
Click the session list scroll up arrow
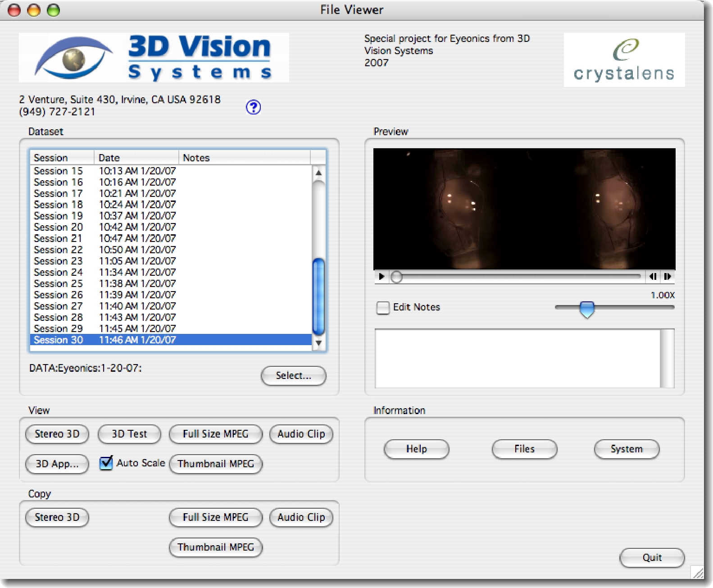(x=318, y=173)
